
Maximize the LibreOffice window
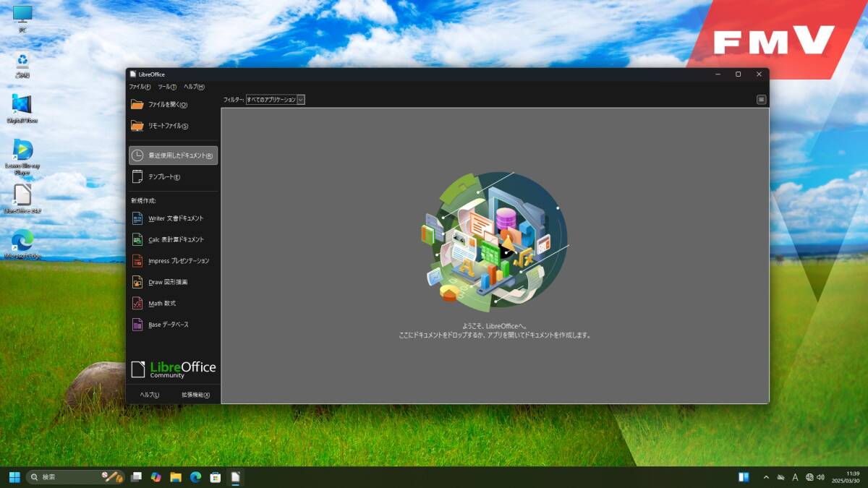tap(738, 74)
